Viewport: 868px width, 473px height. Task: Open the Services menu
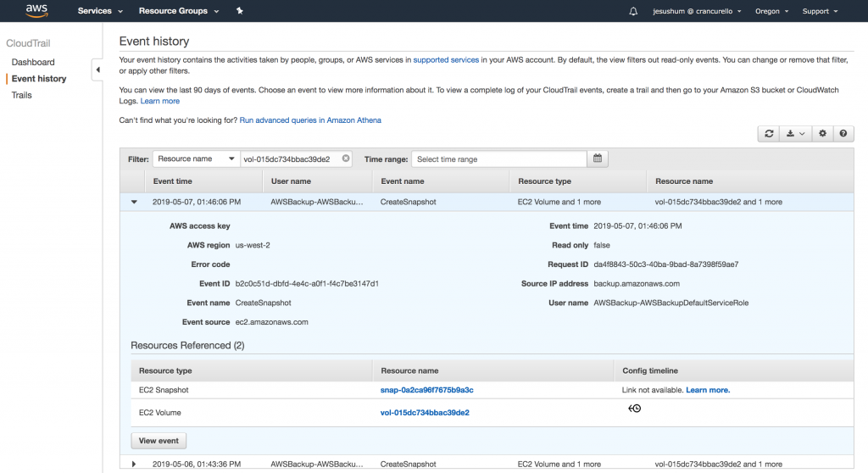[100, 11]
